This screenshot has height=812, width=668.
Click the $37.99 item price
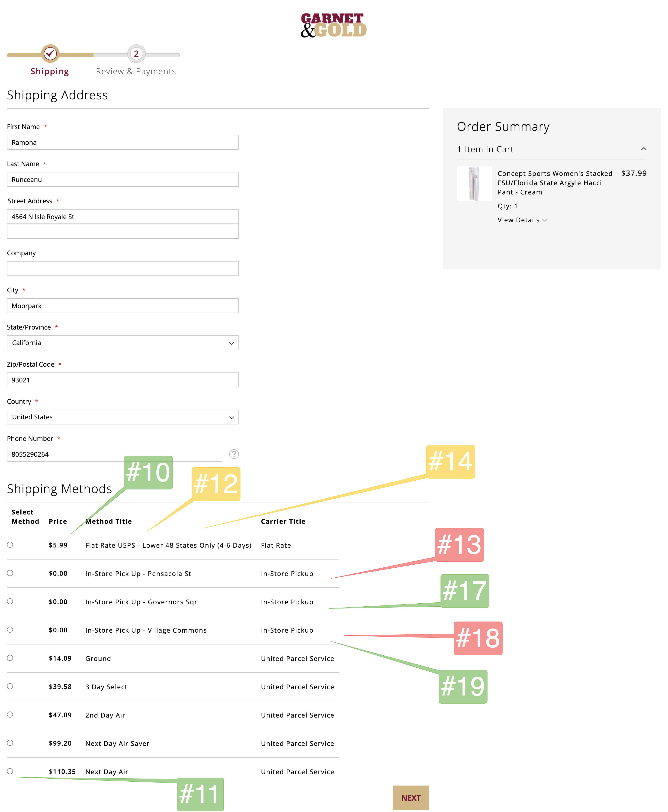point(634,173)
